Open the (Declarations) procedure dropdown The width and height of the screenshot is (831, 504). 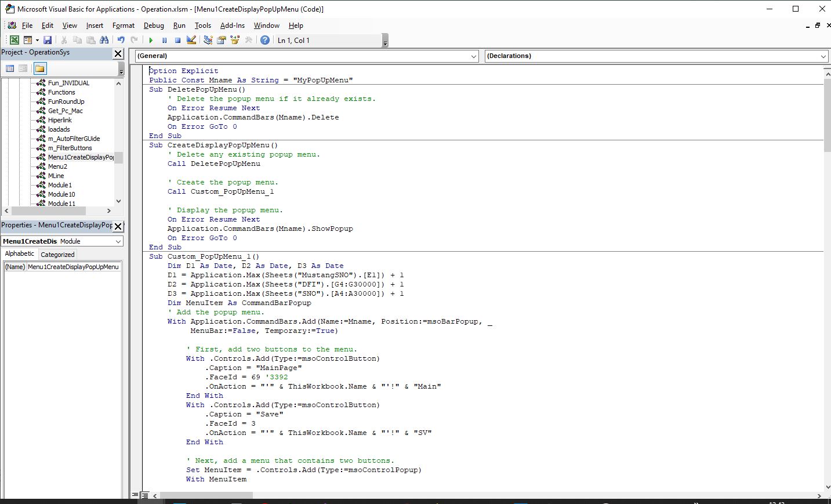(x=823, y=56)
